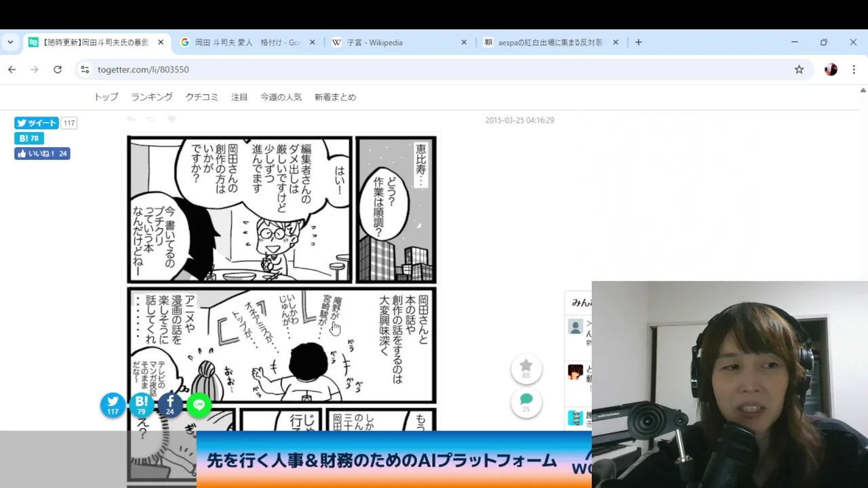Click the faded reply arrow icon above comic
The height and width of the screenshot is (488, 868).
pos(131,119)
